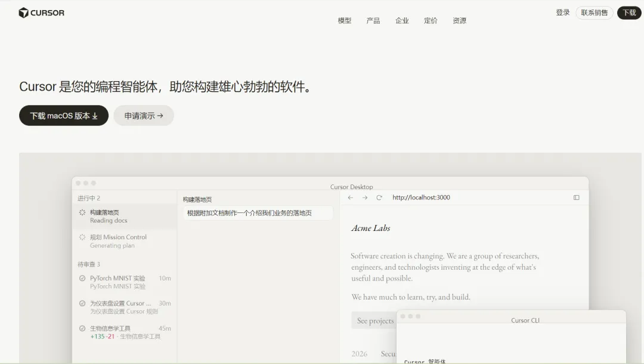Click the +135 -21 diff stats
The height and width of the screenshot is (364, 644).
coord(103,337)
